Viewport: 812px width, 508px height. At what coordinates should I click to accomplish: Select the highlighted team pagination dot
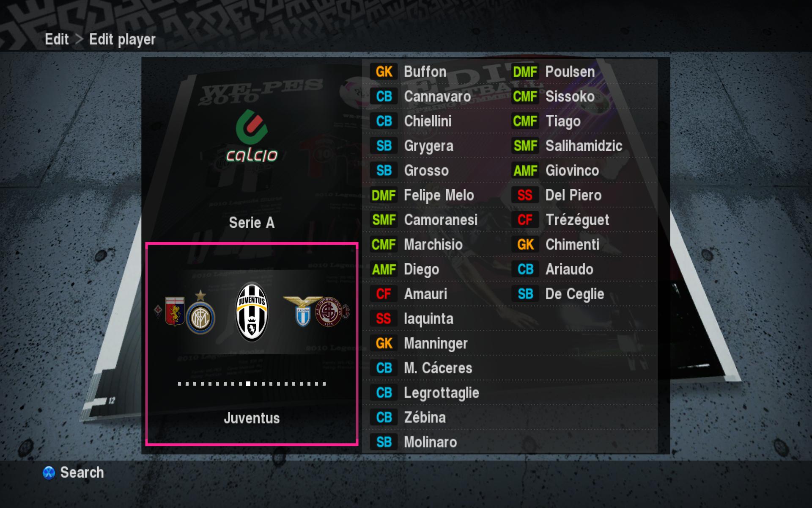pyautogui.click(x=248, y=384)
